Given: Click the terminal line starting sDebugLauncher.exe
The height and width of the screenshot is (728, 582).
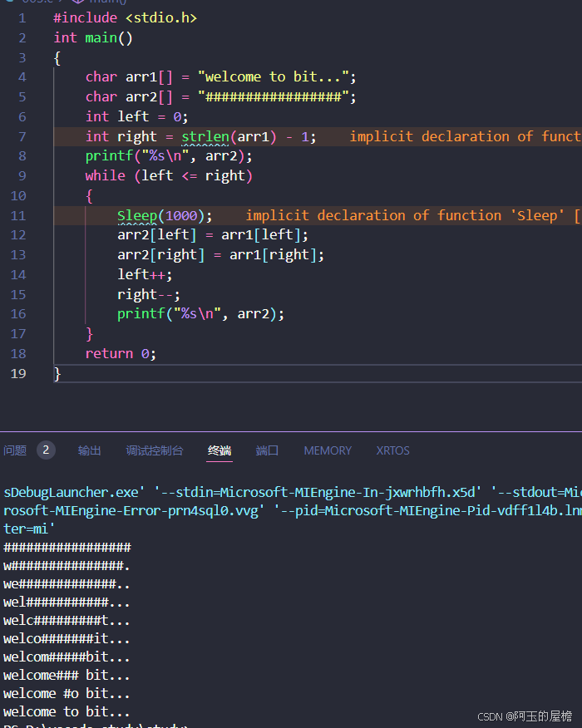Looking at the screenshot, I should coord(293,492).
